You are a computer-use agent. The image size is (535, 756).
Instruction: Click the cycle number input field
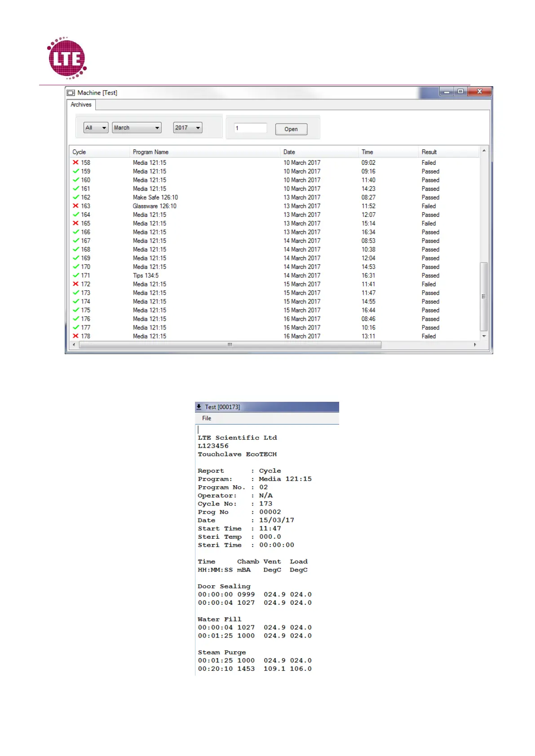click(x=250, y=128)
